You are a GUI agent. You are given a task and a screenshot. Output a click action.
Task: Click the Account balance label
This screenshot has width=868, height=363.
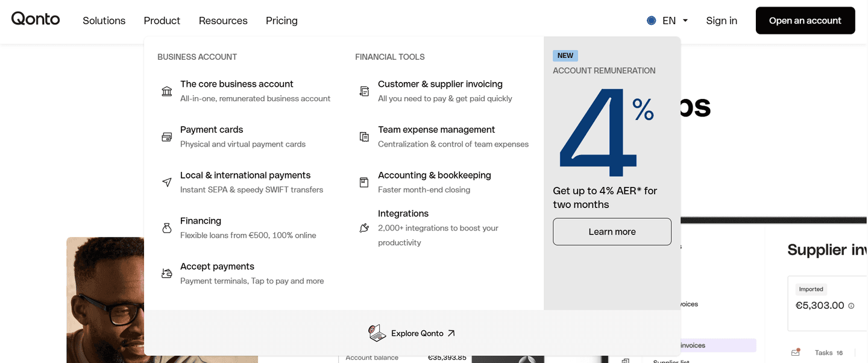tap(372, 358)
